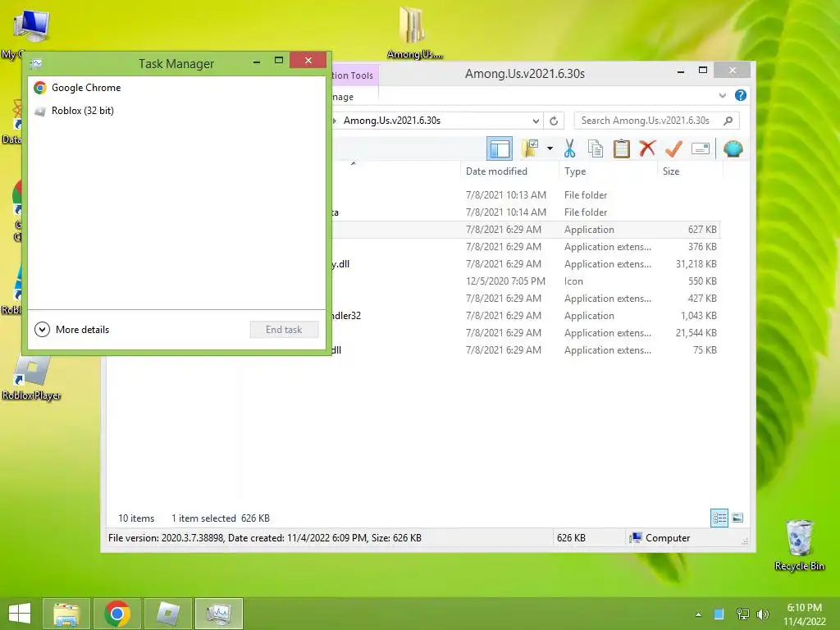The height and width of the screenshot is (630, 840).
Task: Expand the ribbon with the chevron near Help
Action: [x=722, y=95]
